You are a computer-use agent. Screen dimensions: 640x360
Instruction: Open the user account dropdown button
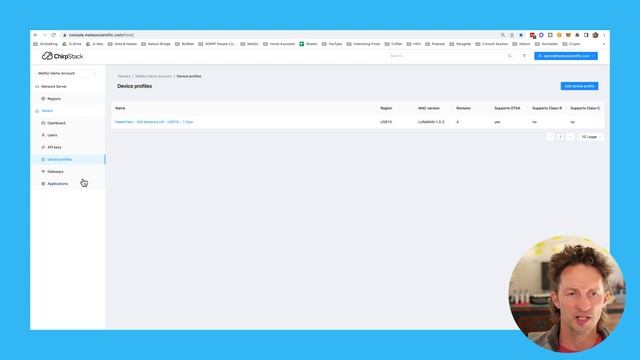pos(566,56)
